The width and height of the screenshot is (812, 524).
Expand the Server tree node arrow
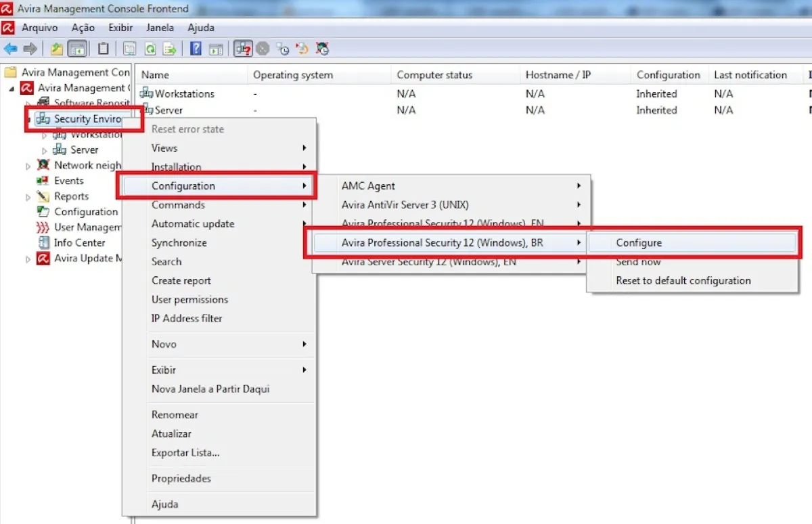pos(45,150)
